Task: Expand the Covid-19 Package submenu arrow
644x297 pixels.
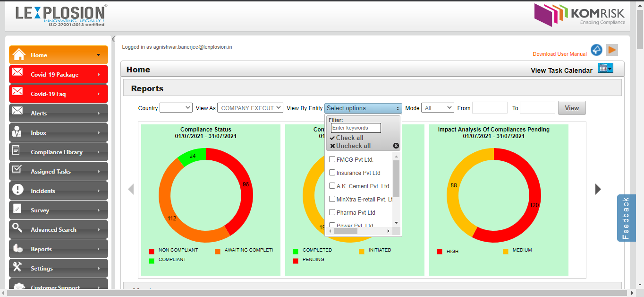Action: pyautogui.click(x=98, y=74)
